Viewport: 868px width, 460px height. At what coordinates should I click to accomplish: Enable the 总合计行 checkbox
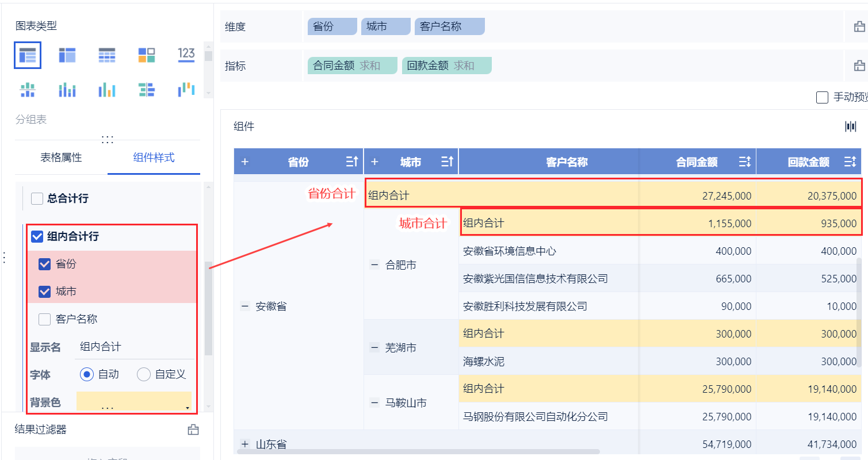(x=37, y=199)
